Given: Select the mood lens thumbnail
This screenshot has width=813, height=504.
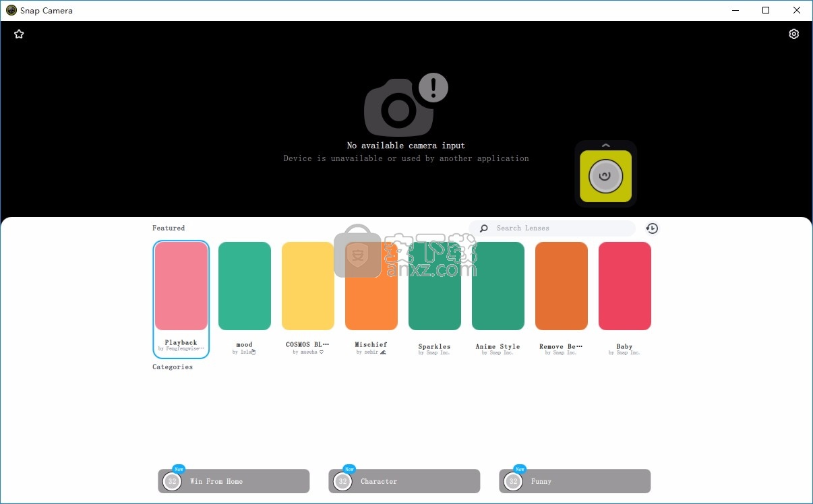Looking at the screenshot, I should tap(245, 286).
